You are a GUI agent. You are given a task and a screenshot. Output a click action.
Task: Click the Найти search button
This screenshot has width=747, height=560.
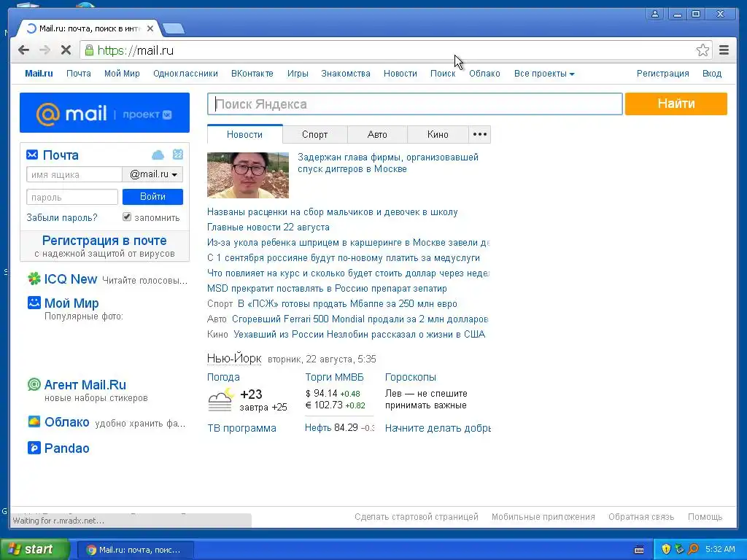(x=676, y=104)
